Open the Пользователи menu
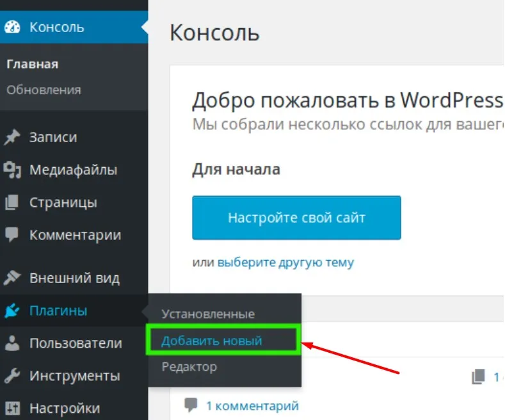 74,343
